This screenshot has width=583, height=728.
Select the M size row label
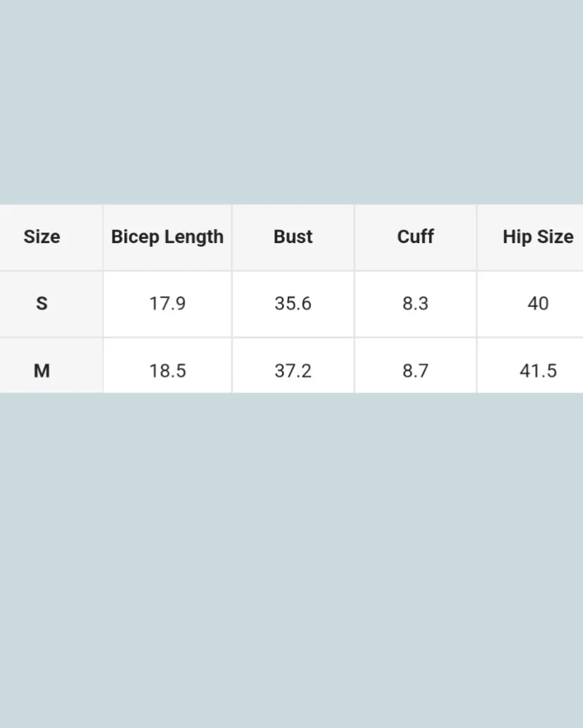41,370
